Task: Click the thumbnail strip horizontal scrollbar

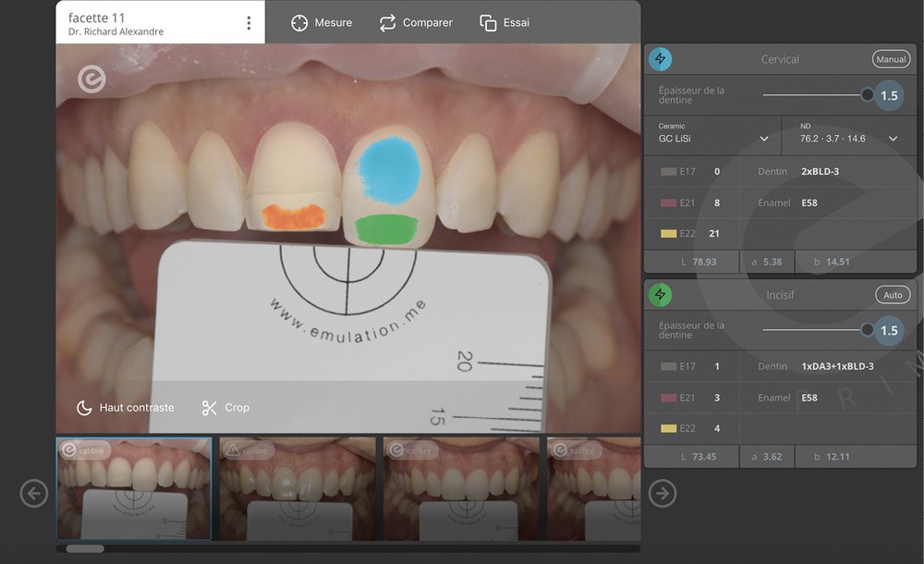Action: pyautogui.click(x=85, y=548)
